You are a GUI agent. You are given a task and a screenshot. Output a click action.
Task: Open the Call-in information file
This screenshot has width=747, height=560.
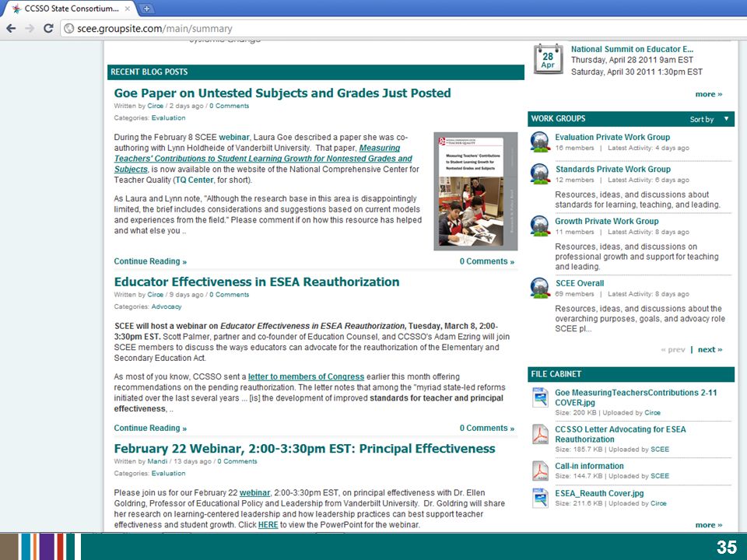click(x=589, y=466)
